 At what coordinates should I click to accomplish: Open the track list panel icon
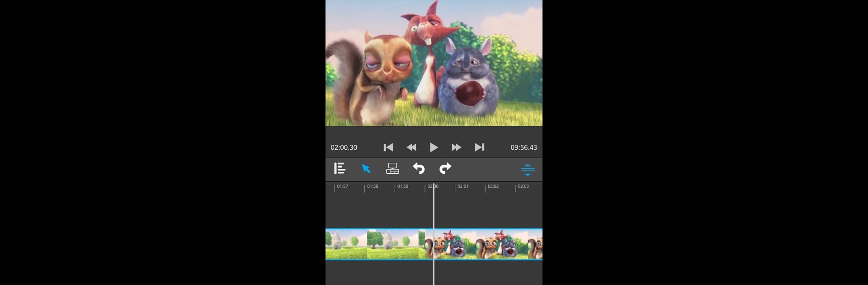[x=340, y=169]
